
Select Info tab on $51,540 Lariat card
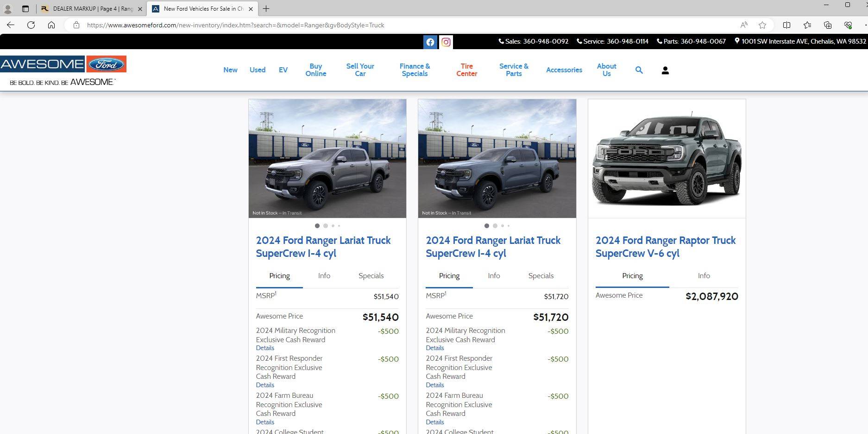click(x=324, y=276)
